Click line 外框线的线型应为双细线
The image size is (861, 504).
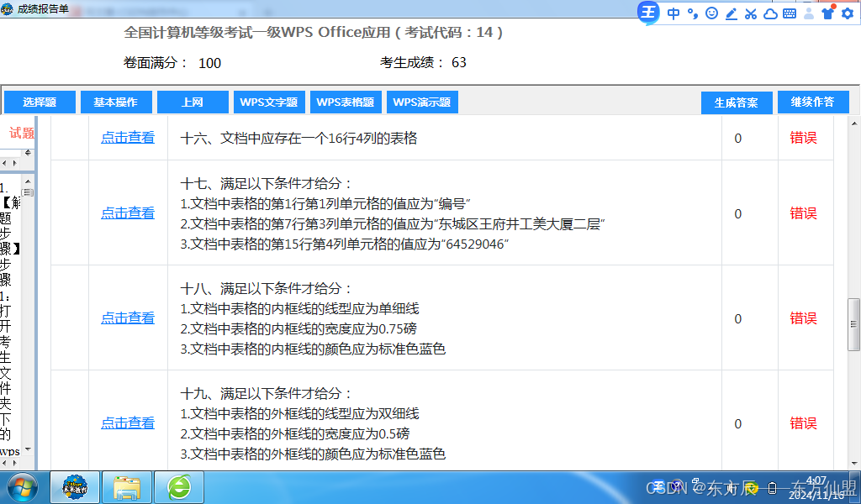(x=300, y=413)
